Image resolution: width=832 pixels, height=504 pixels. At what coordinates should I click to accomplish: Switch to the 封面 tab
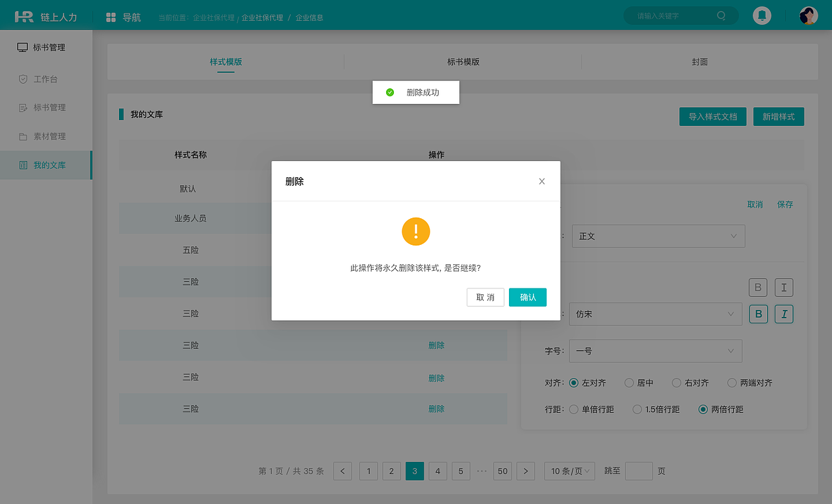(699, 62)
